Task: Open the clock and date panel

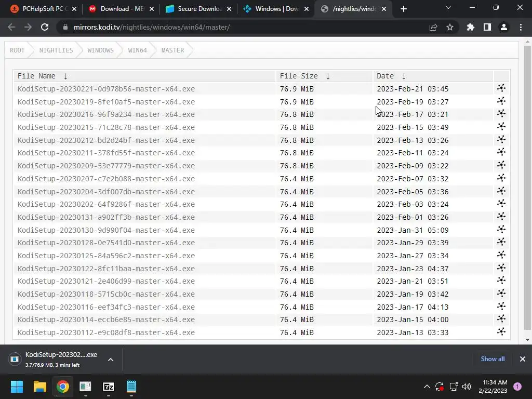Action: [493, 387]
